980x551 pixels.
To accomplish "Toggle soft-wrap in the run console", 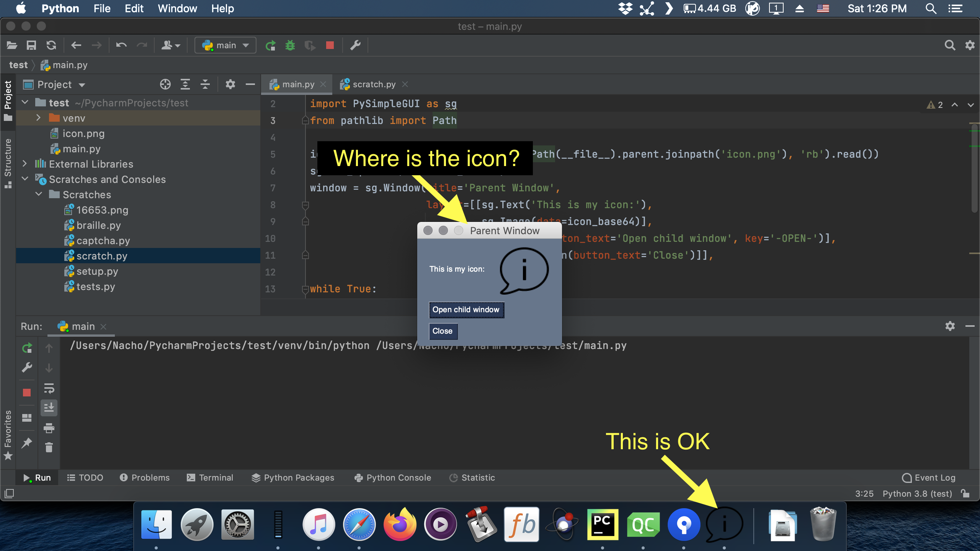I will click(49, 389).
